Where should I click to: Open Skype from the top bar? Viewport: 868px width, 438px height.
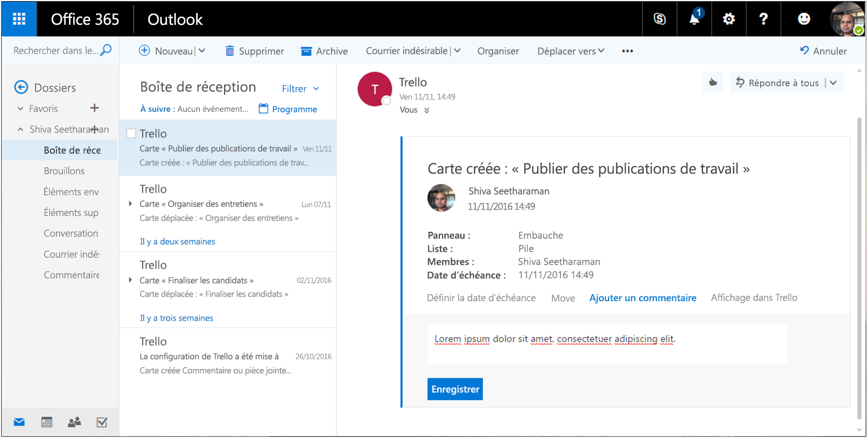(x=660, y=19)
